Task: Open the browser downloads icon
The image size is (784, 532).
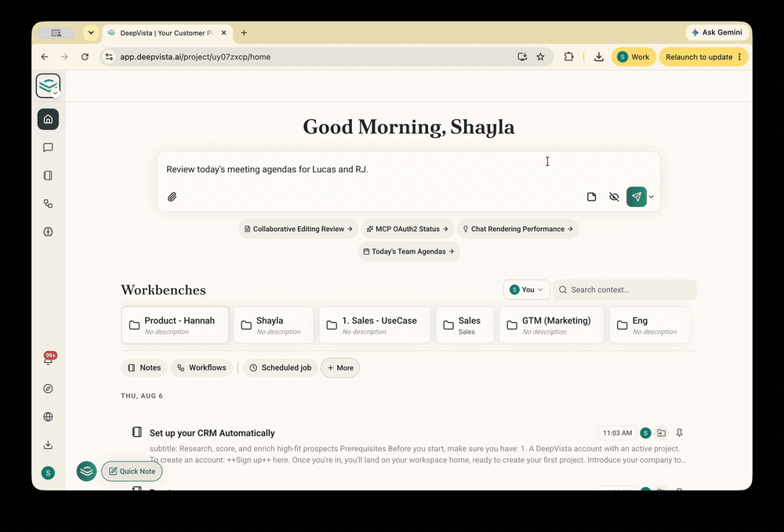Action: pyautogui.click(x=598, y=57)
